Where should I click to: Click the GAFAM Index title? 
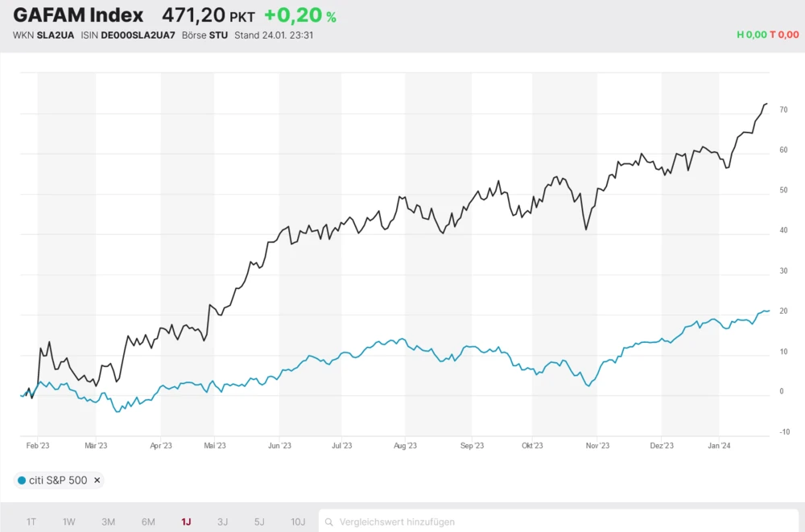(78, 15)
